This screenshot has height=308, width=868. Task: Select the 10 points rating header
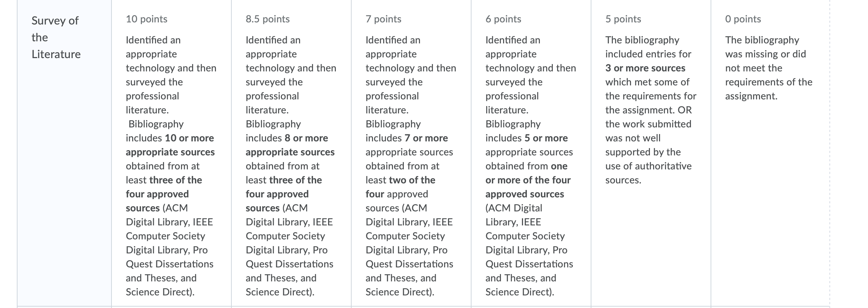point(147,19)
